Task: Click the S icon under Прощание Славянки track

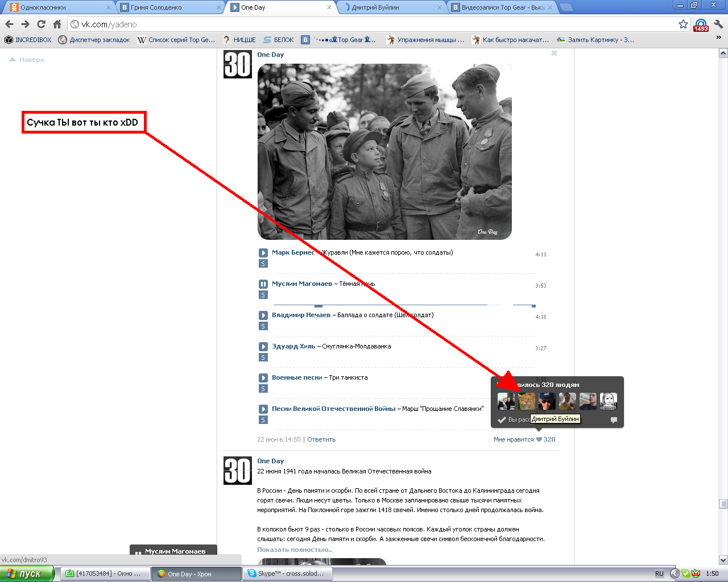Action: [263, 420]
